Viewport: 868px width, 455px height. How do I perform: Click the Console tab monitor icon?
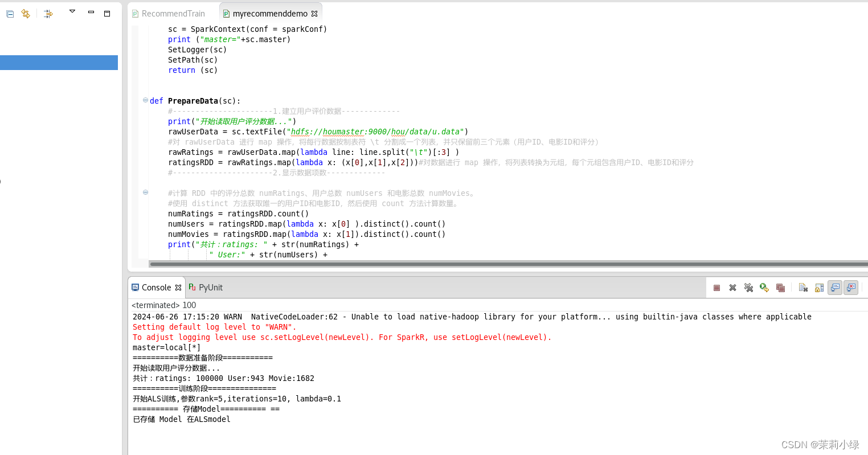tap(136, 288)
